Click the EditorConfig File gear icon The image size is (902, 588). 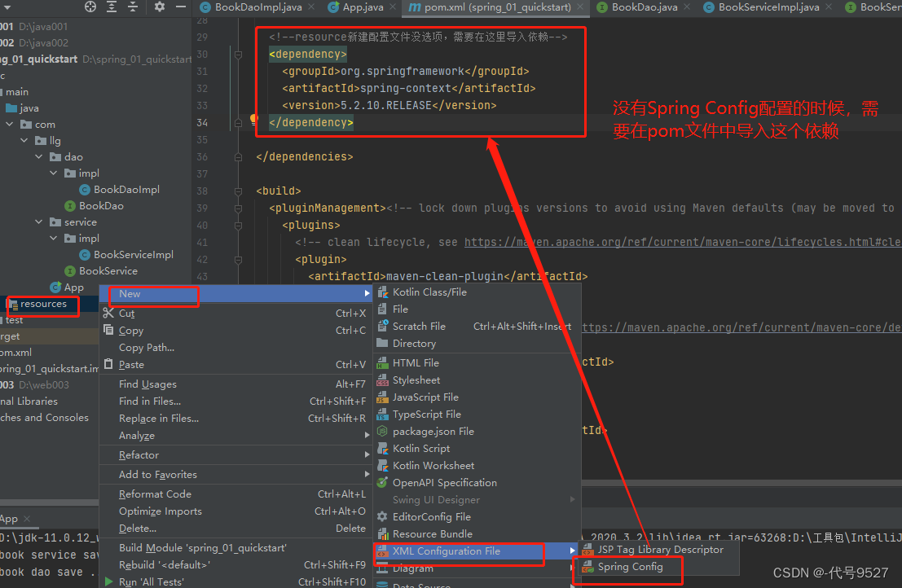(x=382, y=516)
